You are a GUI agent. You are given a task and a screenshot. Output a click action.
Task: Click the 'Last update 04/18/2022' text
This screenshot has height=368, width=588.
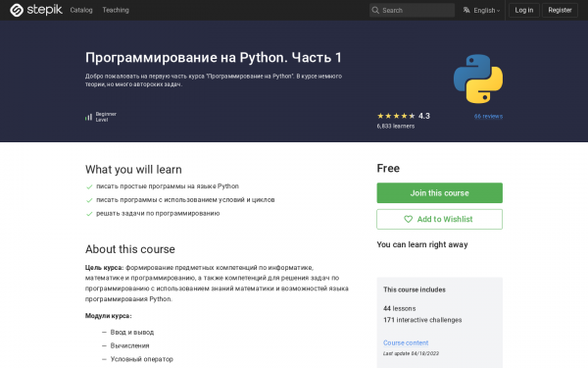pos(411,353)
